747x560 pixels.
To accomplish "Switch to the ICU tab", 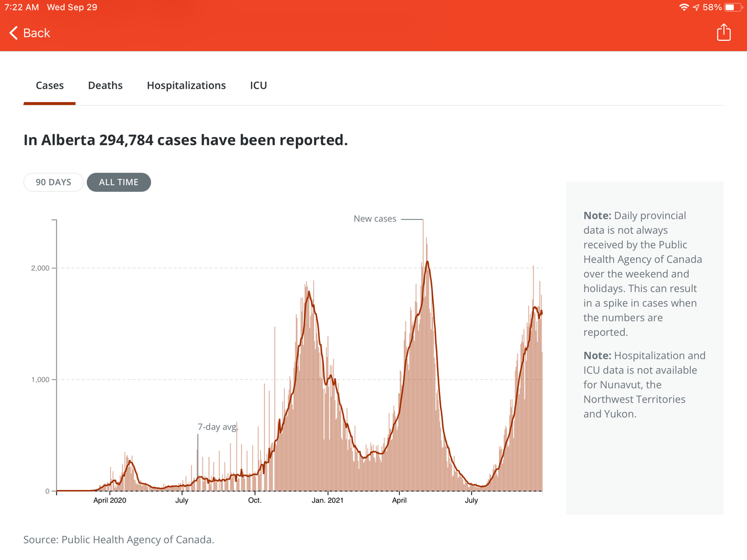I will [259, 86].
